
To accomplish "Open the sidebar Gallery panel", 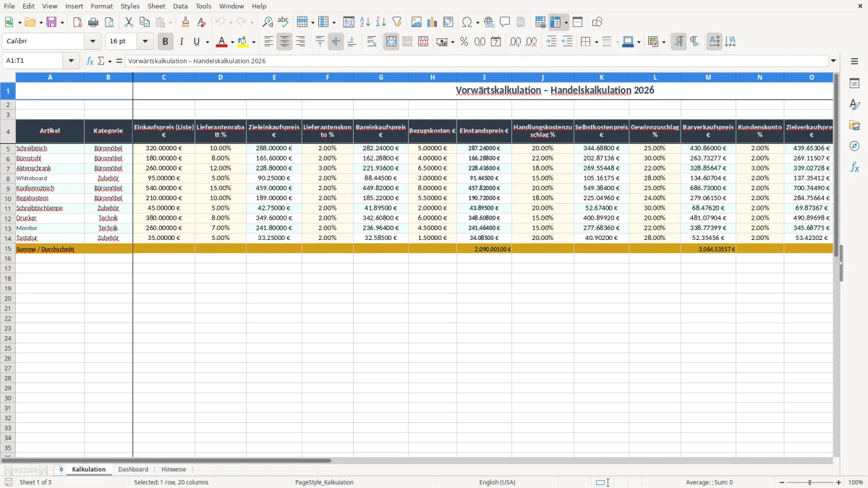I will click(x=854, y=125).
